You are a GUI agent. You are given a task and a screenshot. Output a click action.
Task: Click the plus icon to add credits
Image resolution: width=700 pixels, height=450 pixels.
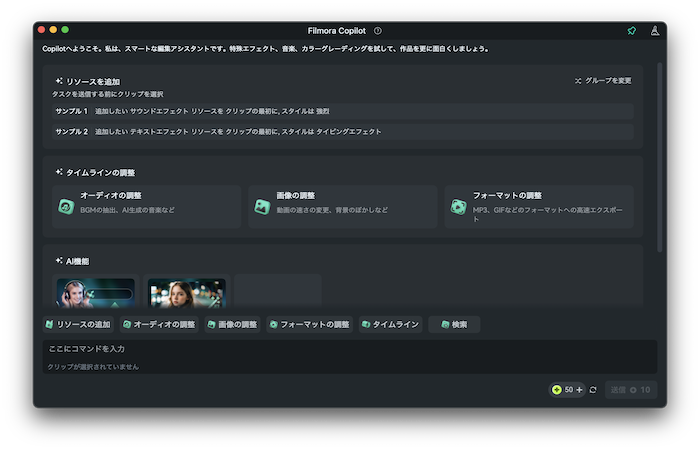click(579, 390)
